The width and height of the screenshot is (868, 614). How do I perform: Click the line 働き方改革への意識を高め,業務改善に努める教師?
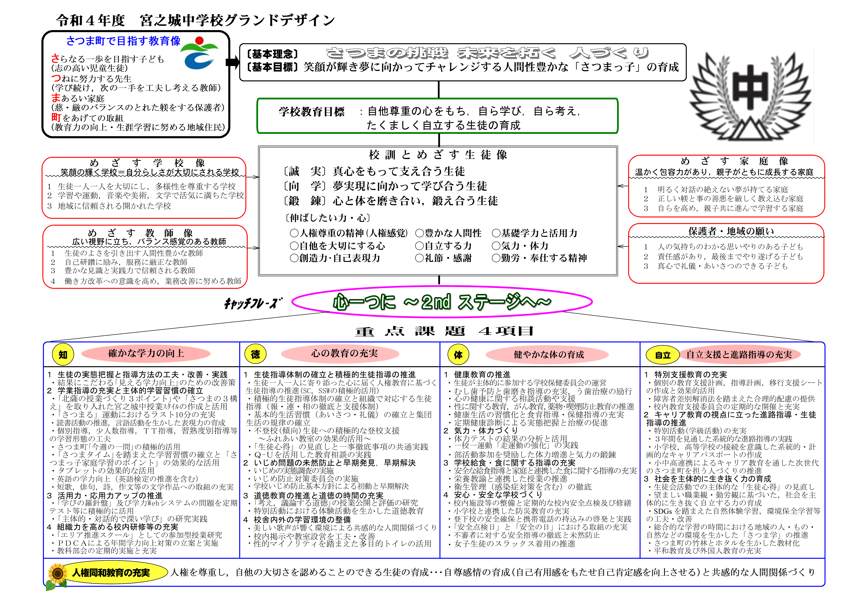point(146,281)
